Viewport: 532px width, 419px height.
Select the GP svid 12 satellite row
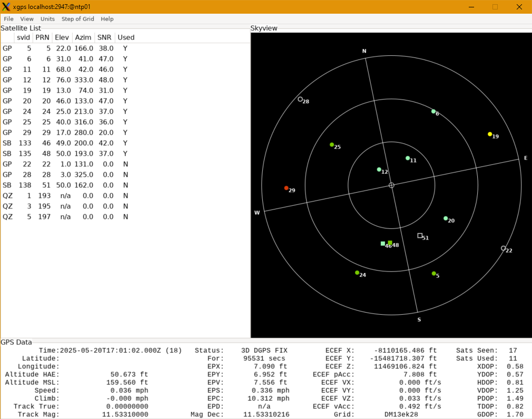[x=125, y=80]
